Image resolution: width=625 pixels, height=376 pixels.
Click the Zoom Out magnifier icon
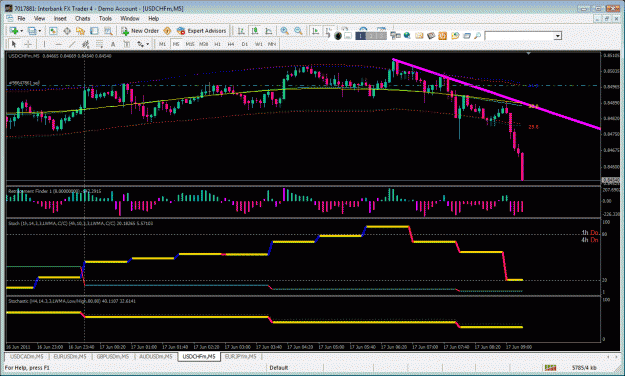pos(298,31)
